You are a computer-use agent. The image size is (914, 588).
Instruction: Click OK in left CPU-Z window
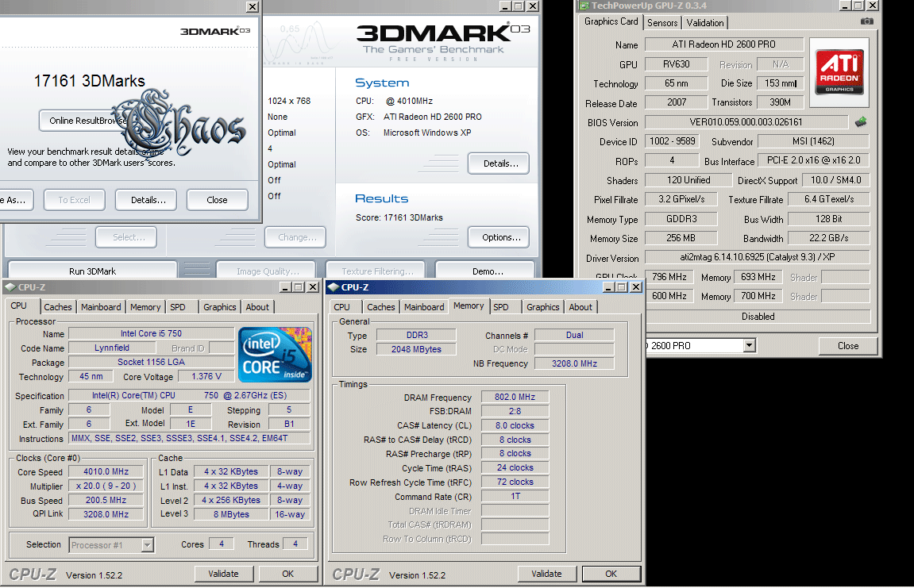288,574
